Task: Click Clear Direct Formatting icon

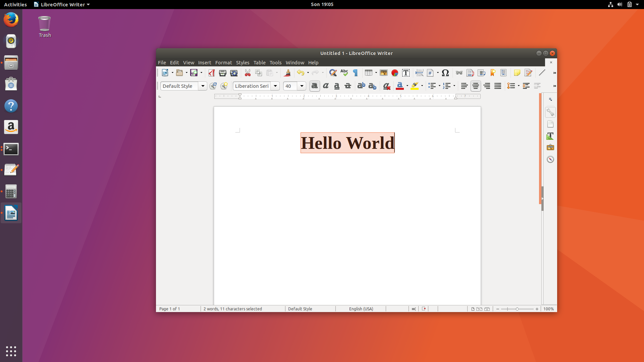Action: 386,86
